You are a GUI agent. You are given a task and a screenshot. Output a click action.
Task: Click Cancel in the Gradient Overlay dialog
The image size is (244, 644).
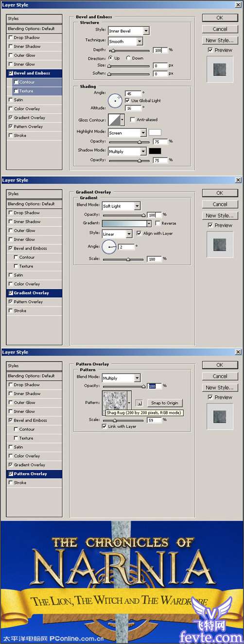coord(220,204)
